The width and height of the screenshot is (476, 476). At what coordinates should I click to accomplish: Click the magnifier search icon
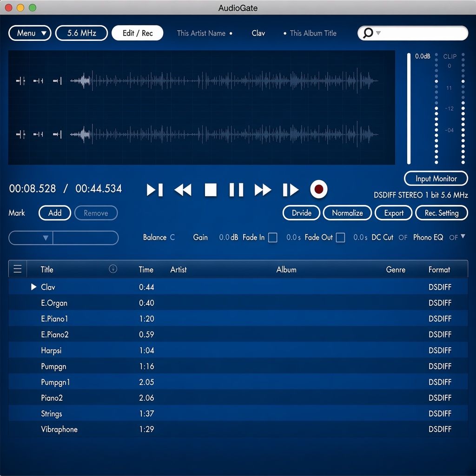click(x=368, y=33)
